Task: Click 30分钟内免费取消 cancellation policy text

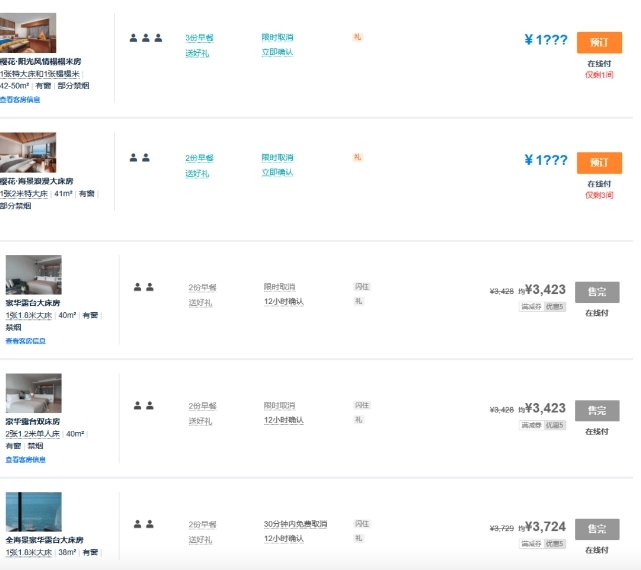Action: click(x=295, y=524)
